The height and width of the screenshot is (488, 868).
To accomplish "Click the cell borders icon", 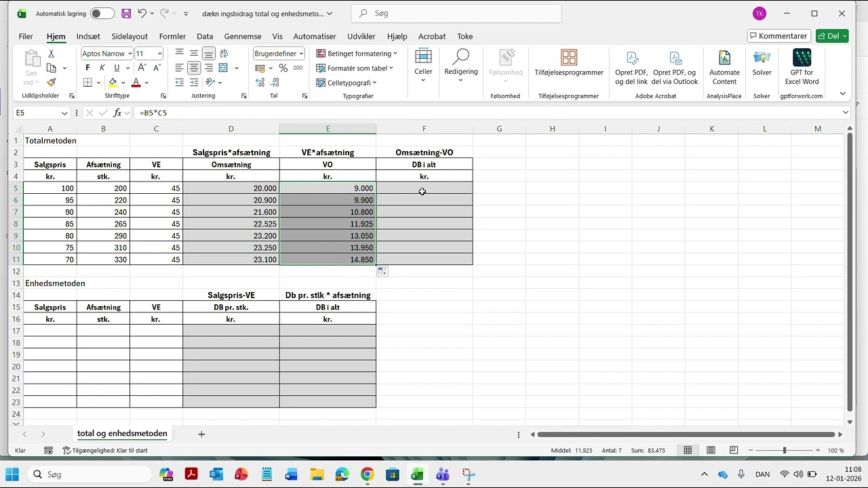I will (x=87, y=83).
